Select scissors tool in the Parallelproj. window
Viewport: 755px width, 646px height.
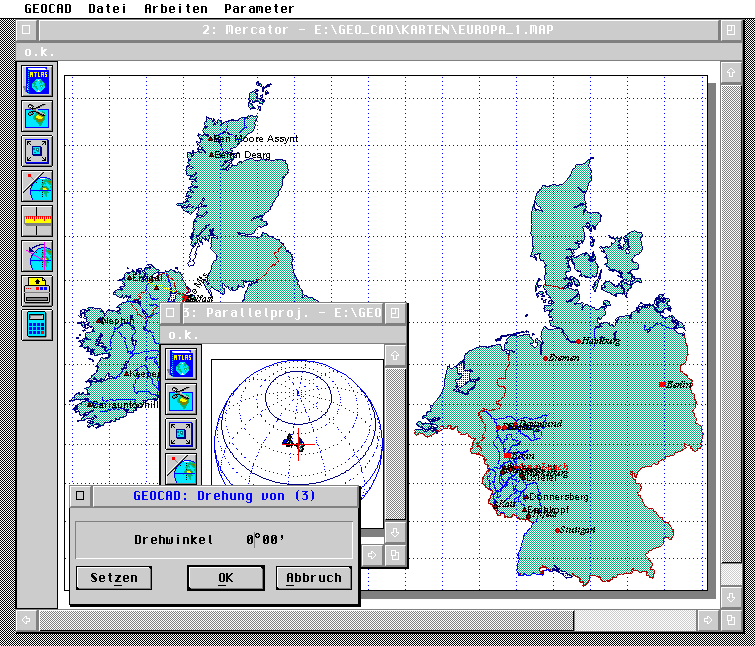pos(181,399)
